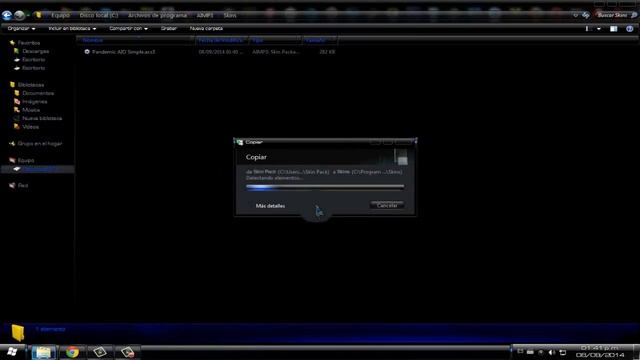Click the Grupo en el hogar icon

click(x=12, y=144)
